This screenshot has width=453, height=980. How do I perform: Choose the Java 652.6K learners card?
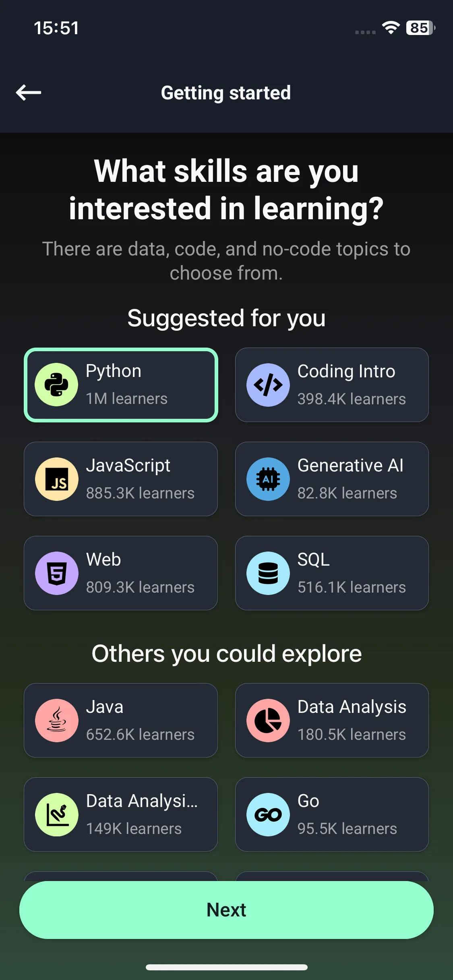click(121, 720)
